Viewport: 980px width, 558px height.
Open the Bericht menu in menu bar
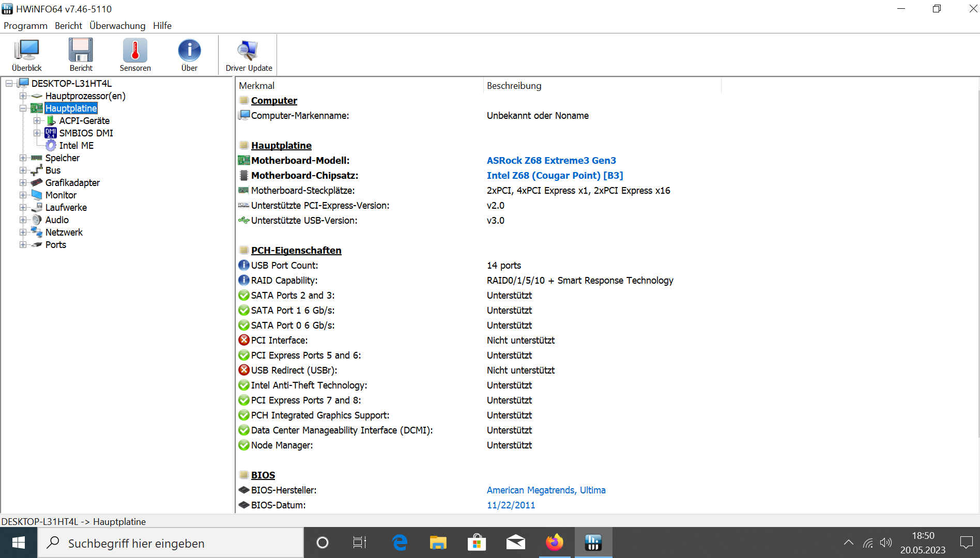coord(68,26)
